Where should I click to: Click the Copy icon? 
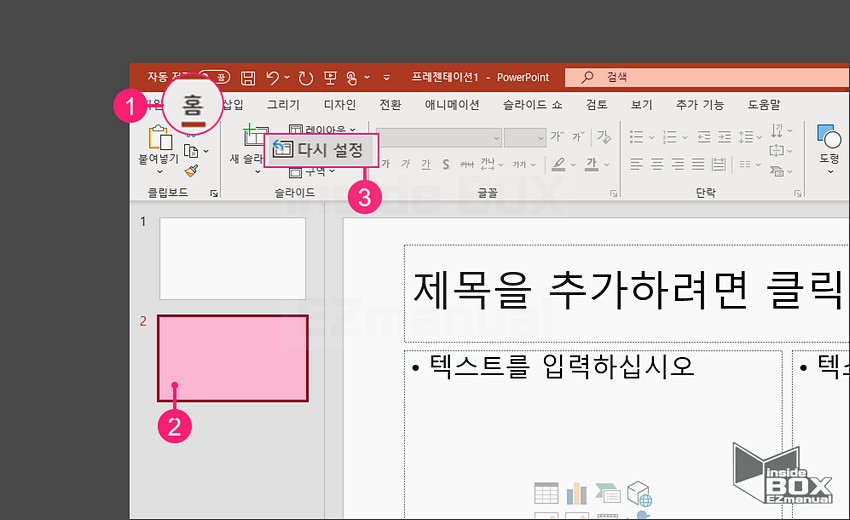191,151
